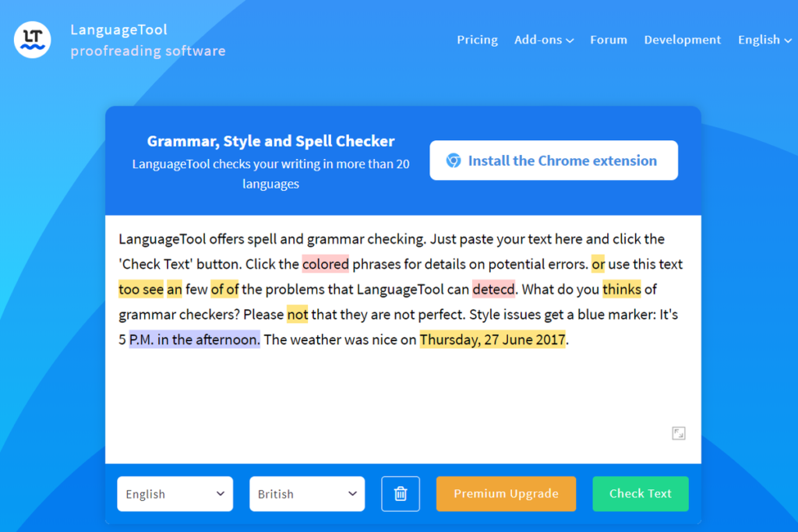
Task: Click the 'proofreading software' tagline
Action: (x=147, y=51)
